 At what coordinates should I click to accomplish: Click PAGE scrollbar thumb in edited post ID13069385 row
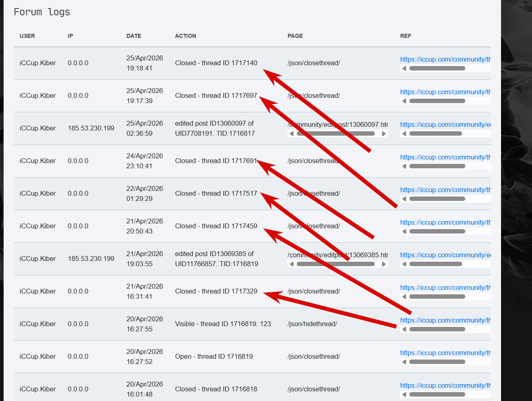pyautogui.click(x=336, y=264)
